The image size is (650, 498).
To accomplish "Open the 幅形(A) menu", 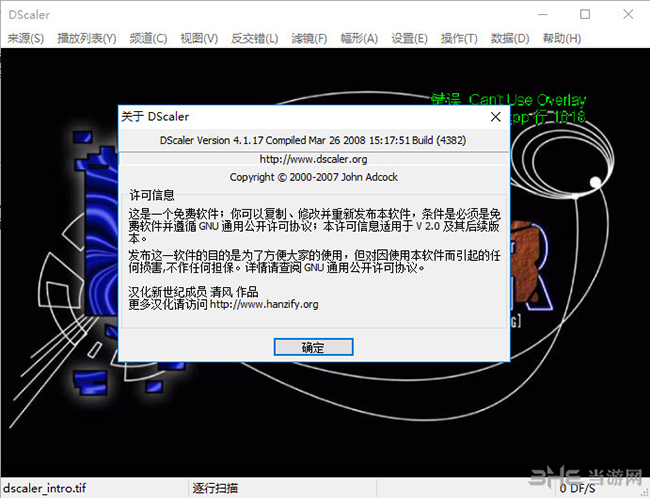I will 359,39.
